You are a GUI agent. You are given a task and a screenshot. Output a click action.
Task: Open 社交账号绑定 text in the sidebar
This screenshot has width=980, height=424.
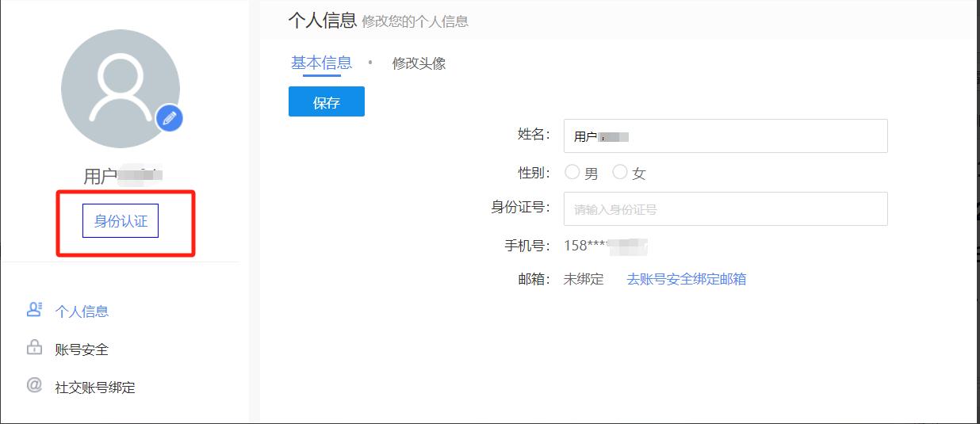pos(95,388)
